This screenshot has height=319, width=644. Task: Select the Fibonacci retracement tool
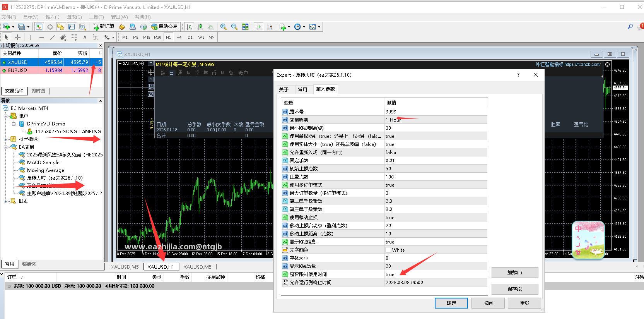coord(74,37)
